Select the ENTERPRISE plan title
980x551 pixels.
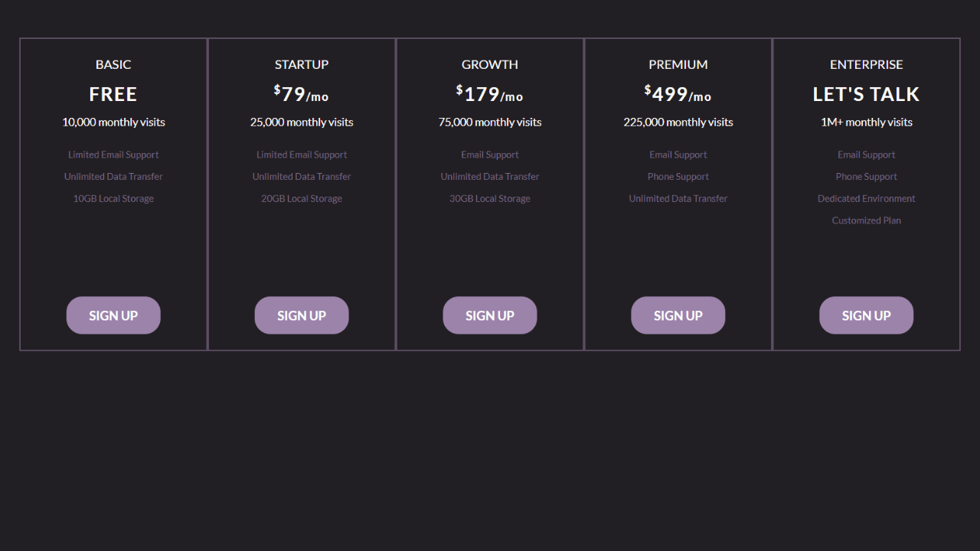pyautogui.click(x=866, y=64)
